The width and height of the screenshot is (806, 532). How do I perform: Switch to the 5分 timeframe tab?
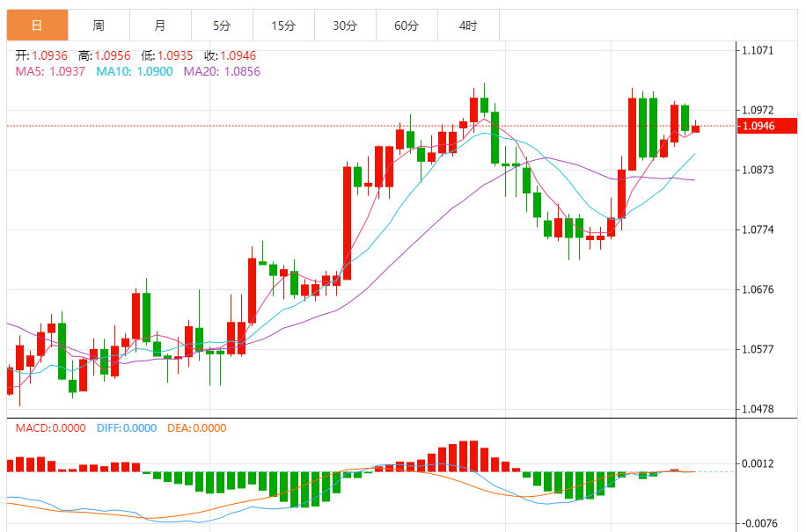(222, 26)
